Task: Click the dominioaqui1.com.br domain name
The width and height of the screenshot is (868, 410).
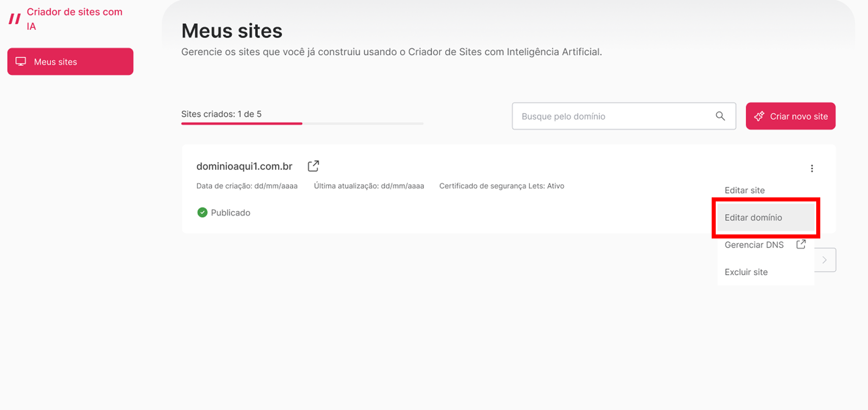Action: [244, 166]
